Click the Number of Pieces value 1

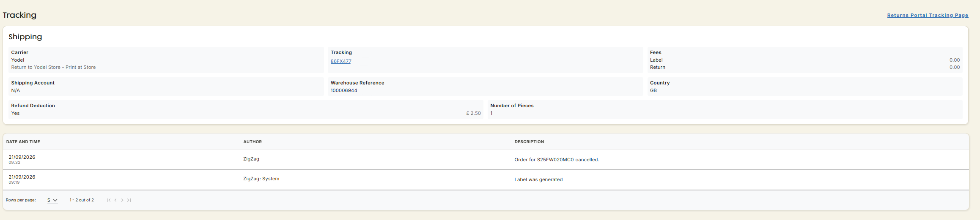click(491, 113)
